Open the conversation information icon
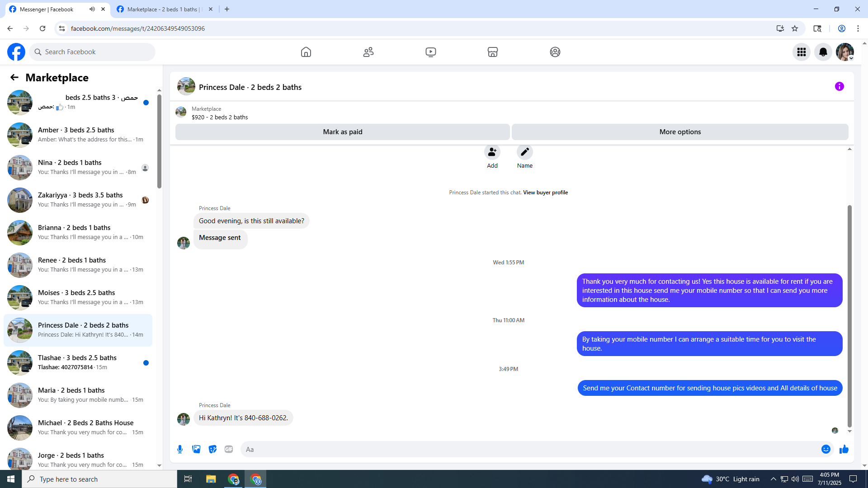The image size is (868, 488). (x=840, y=86)
